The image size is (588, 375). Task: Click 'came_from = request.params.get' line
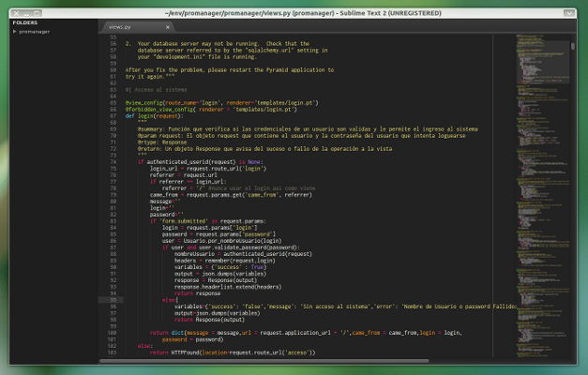click(231, 195)
